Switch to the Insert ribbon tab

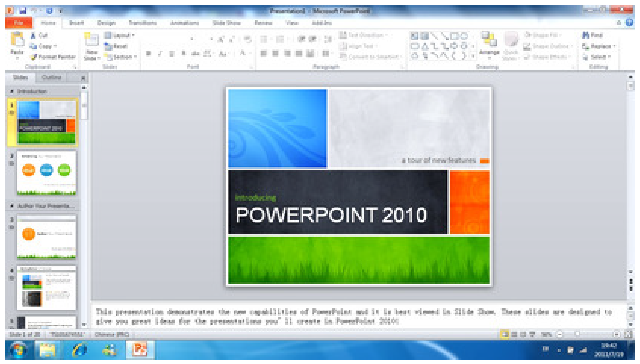pos(76,23)
